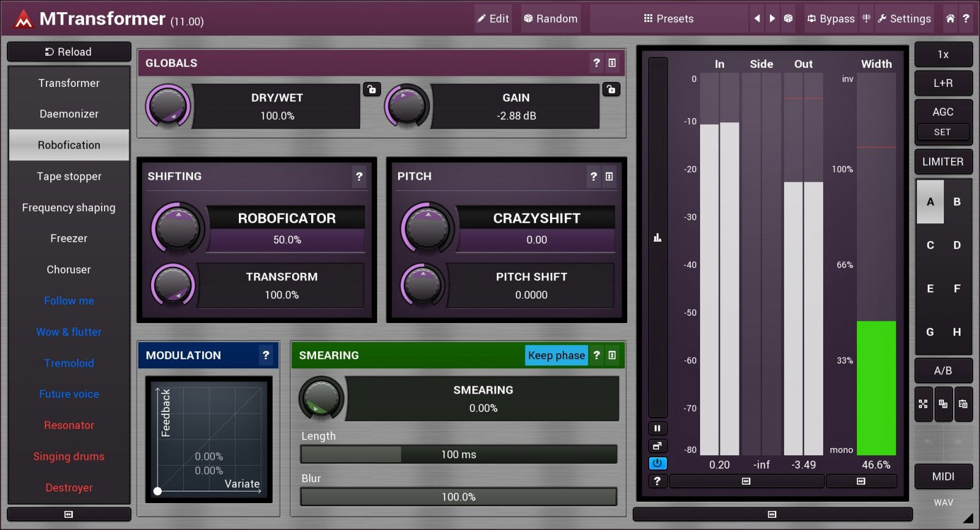Choose the Singing drums preset

[x=69, y=456]
